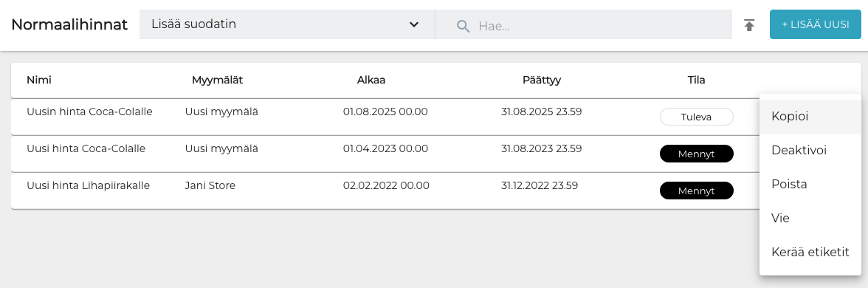
Task: Click the upload arrow icon
Action: click(750, 25)
